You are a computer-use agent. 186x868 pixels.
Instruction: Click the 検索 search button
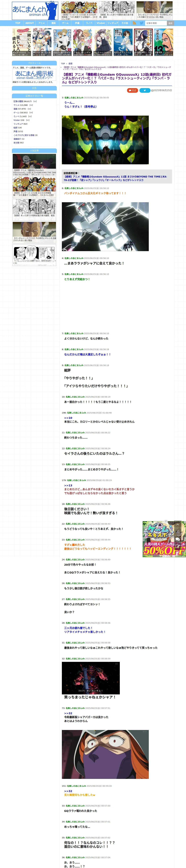coord(170,23)
